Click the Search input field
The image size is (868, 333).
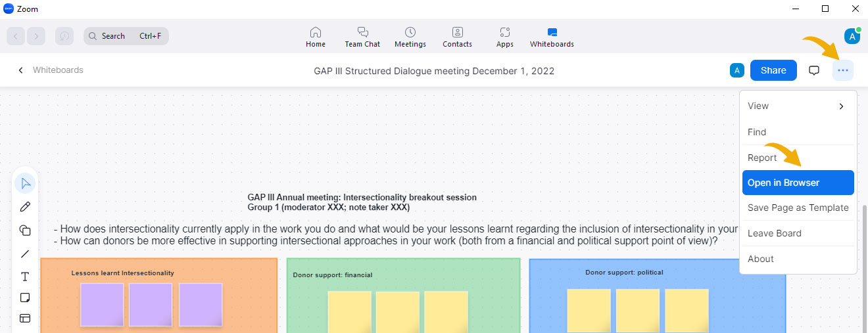[x=126, y=36]
